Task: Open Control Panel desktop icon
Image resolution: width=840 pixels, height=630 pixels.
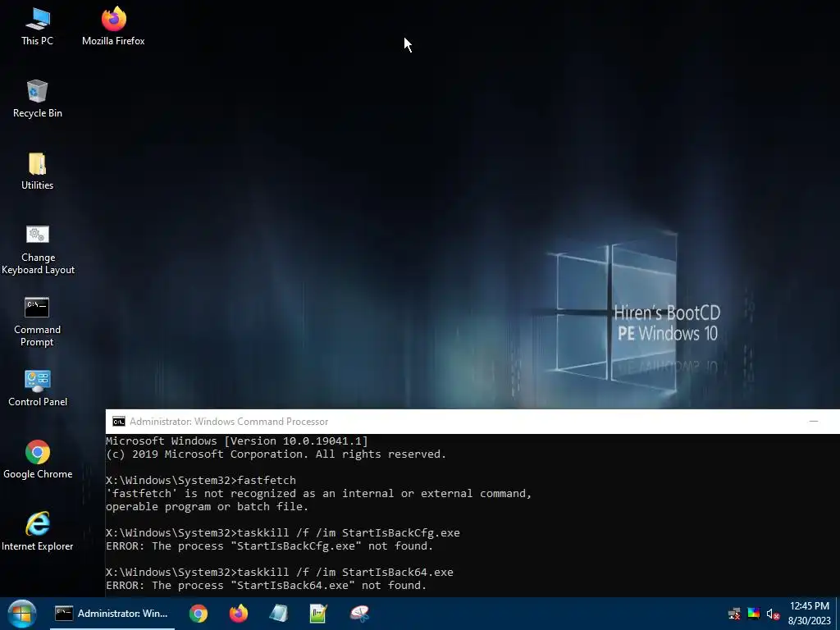Action: click(x=38, y=388)
